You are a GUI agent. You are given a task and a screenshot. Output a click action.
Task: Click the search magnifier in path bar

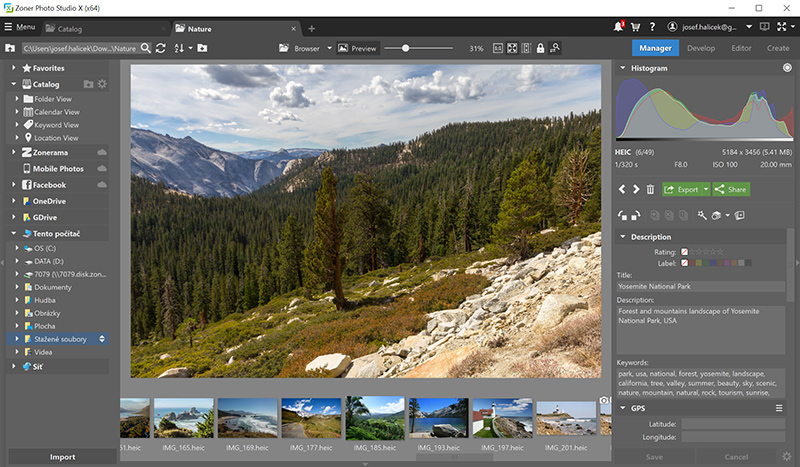click(x=146, y=48)
